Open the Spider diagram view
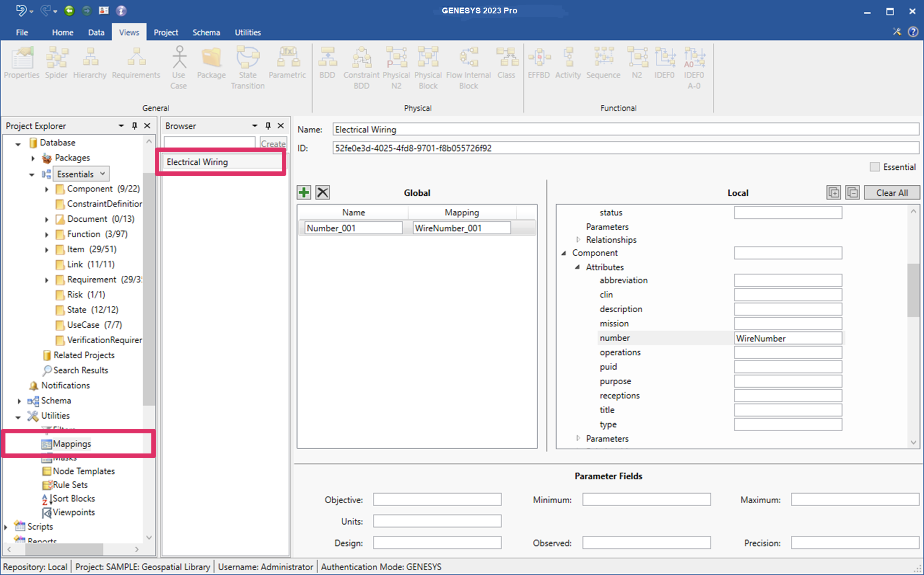Screen dimensions: 924x575 coord(56,63)
